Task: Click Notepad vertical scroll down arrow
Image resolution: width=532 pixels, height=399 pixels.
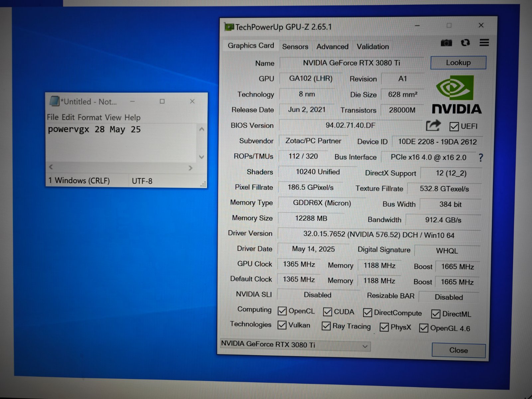Action: coord(201,157)
